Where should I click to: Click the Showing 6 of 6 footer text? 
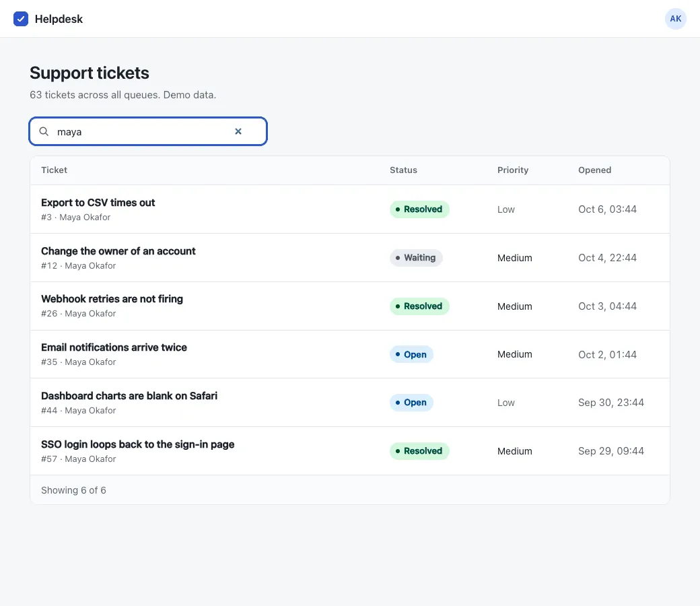click(73, 490)
